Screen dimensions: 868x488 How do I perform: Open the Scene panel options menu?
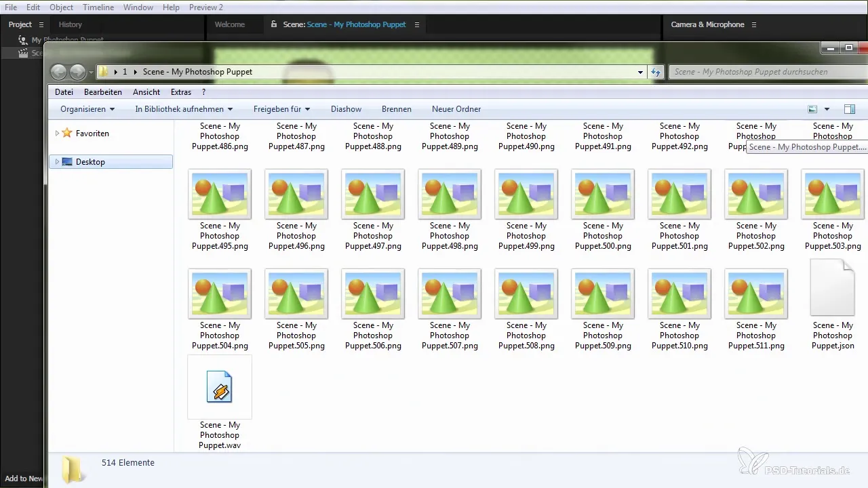point(417,24)
